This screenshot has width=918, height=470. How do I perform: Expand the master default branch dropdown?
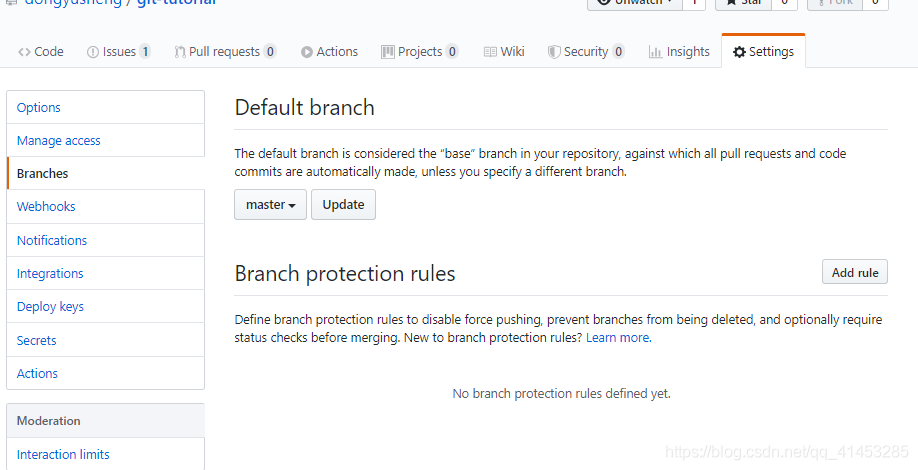(x=270, y=205)
